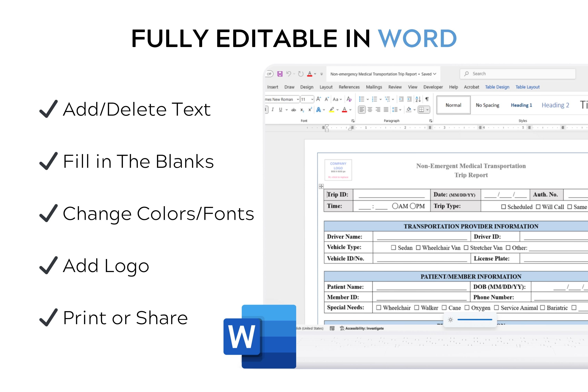Viewport: 588px width, 392px height.
Task: Align text left
Action: [x=362, y=110]
